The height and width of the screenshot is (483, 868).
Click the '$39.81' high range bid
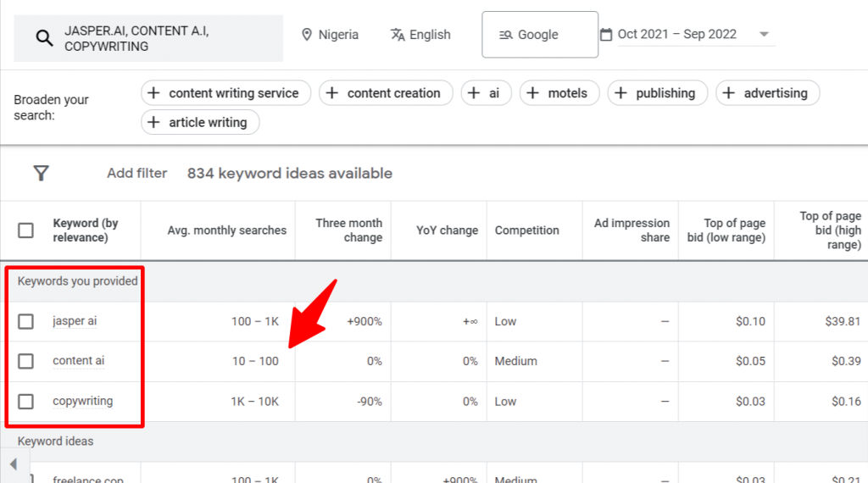point(843,321)
